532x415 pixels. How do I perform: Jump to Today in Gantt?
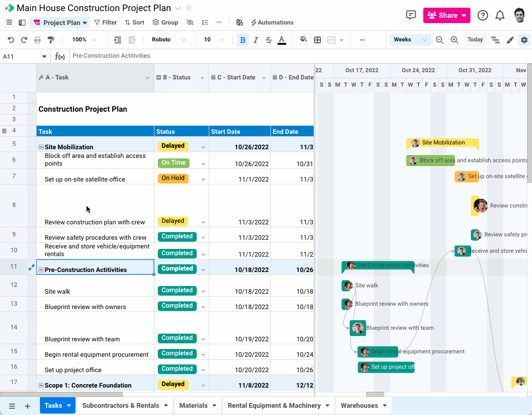tap(475, 39)
